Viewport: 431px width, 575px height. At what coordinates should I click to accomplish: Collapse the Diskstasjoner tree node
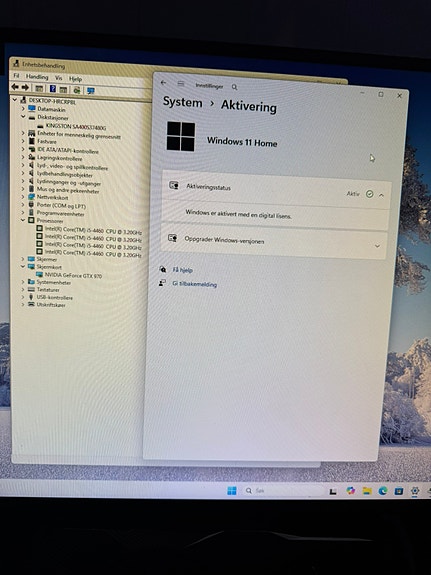point(23,117)
